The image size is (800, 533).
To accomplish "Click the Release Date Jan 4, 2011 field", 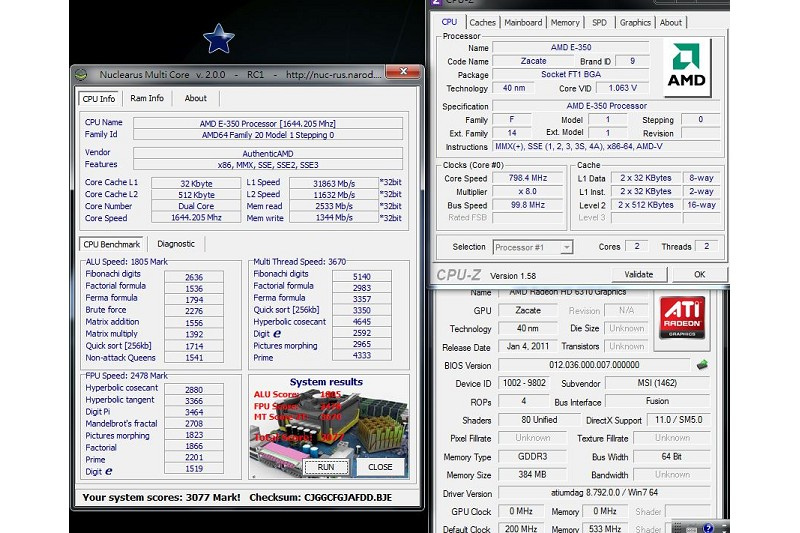I will [528, 346].
